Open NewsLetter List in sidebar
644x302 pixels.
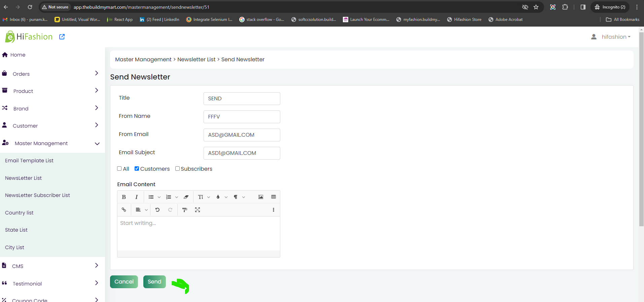click(x=23, y=178)
